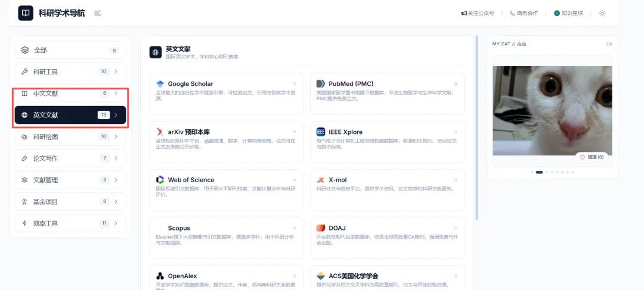
Task: Select 英文文献 category in sidebar
Action: point(70,115)
